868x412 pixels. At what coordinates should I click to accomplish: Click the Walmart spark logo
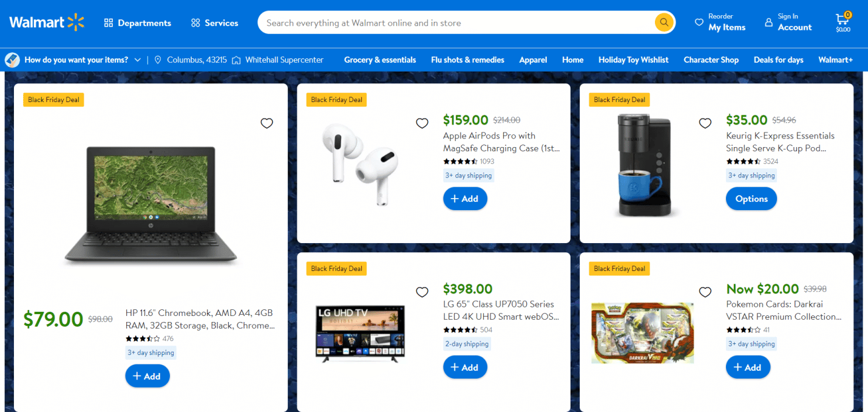coord(76,22)
